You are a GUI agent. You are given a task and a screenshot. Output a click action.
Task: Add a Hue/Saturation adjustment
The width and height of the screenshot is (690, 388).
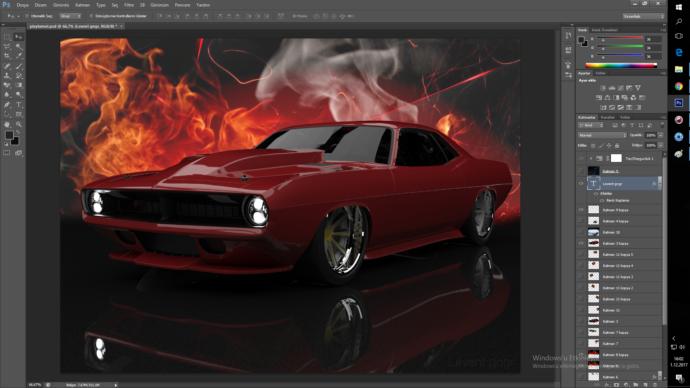598,97
